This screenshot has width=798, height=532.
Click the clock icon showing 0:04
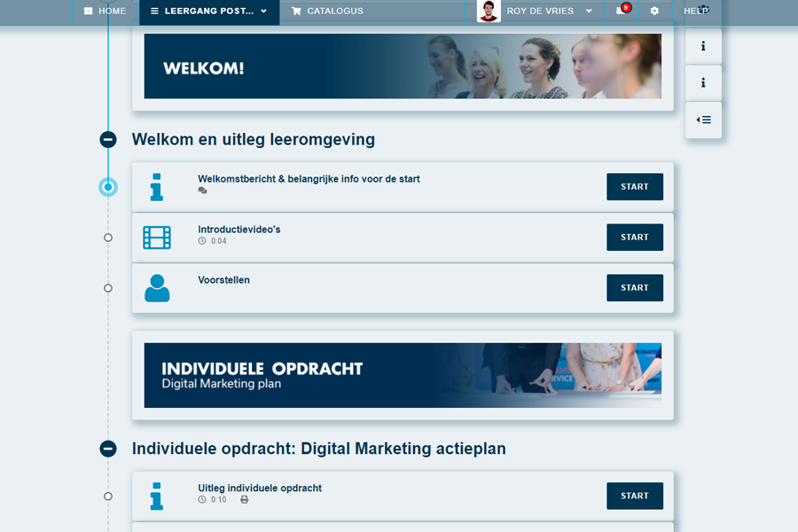coord(202,241)
